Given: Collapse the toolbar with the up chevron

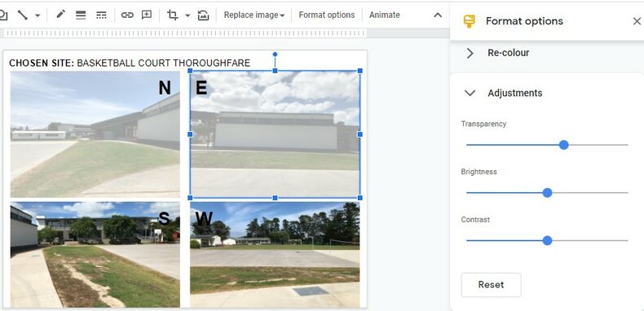Looking at the screenshot, I should point(438,15).
